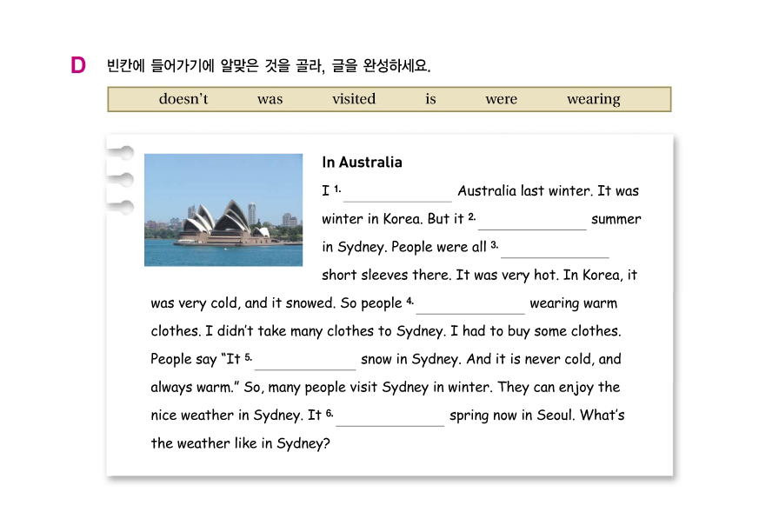Click the Korean instruction sentence at top

pyautogui.click(x=268, y=66)
